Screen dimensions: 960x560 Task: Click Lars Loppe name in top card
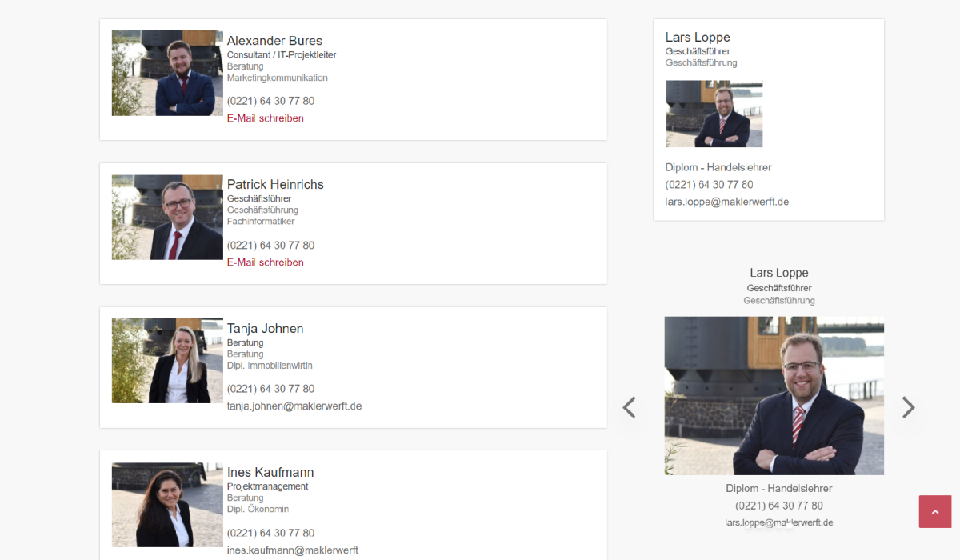(x=698, y=38)
